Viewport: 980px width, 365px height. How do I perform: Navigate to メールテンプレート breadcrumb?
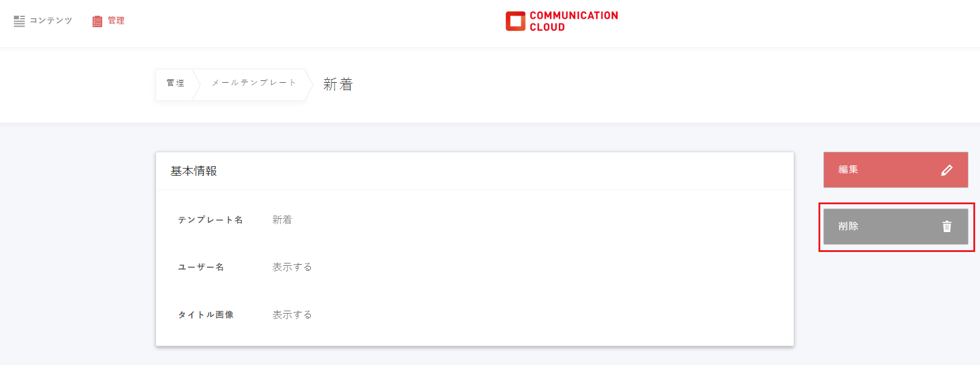253,83
